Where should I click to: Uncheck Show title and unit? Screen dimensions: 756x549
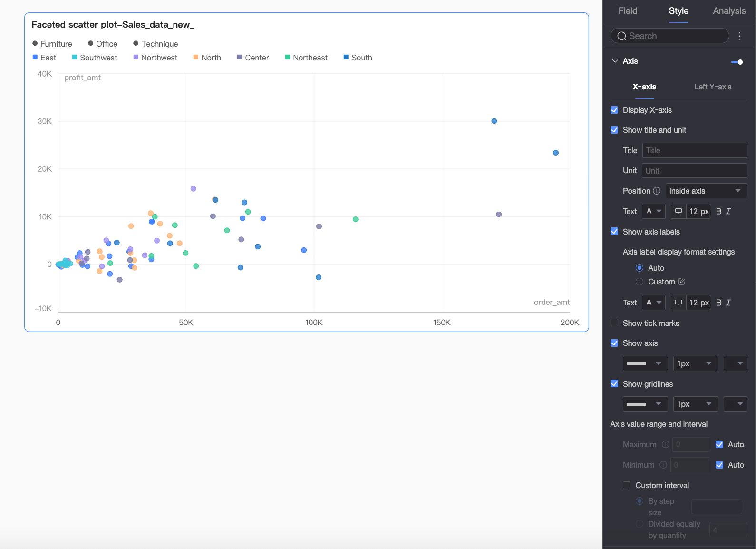614,130
